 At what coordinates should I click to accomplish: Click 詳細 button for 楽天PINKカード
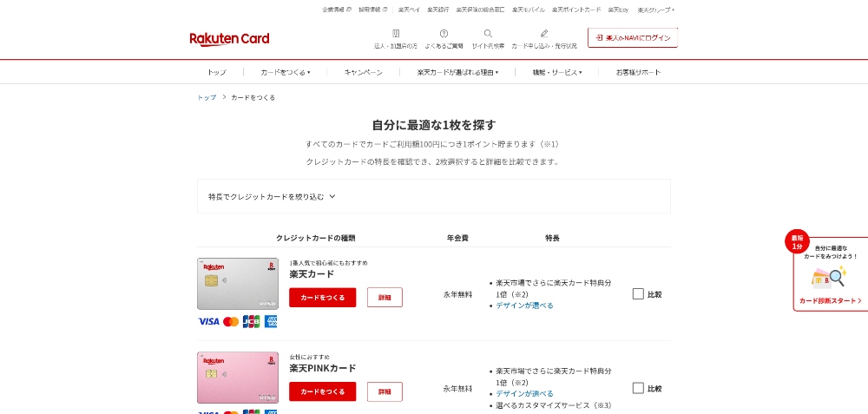(385, 391)
